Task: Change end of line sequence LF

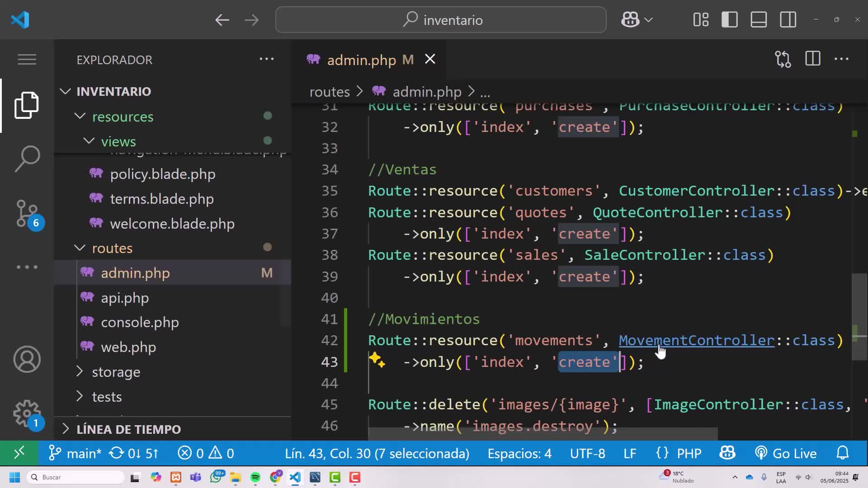Action: 630,453
